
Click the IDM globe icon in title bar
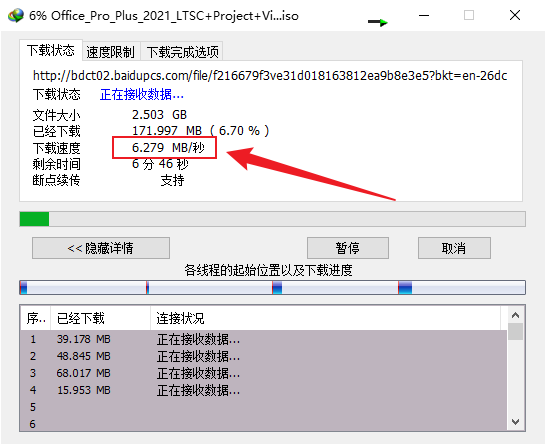16,16
